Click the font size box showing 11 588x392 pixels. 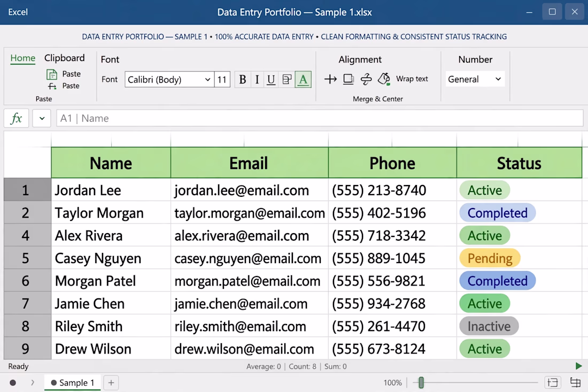pos(222,80)
